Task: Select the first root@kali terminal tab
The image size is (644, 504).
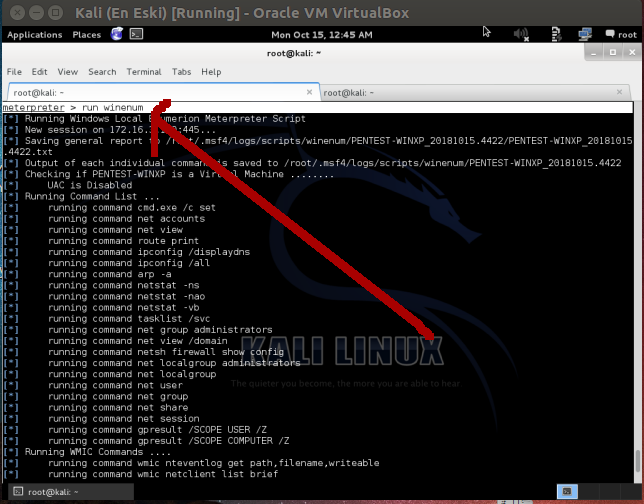Action: [x=163, y=92]
